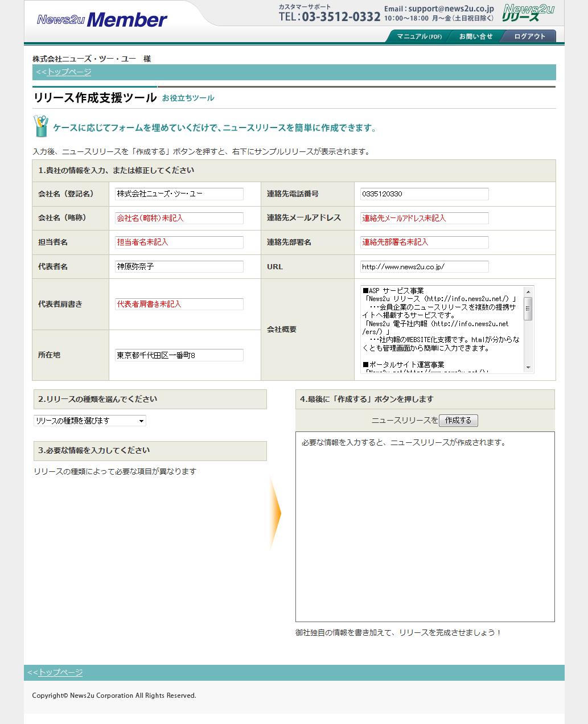Click the 連絡先電話番号 input field
Viewport: 588px width, 724px height.
coord(424,194)
